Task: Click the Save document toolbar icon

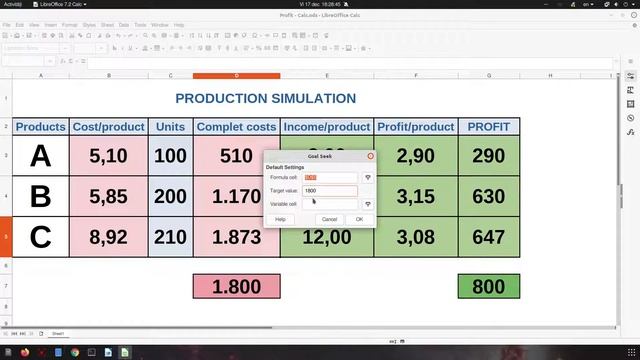Action: click(29, 36)
